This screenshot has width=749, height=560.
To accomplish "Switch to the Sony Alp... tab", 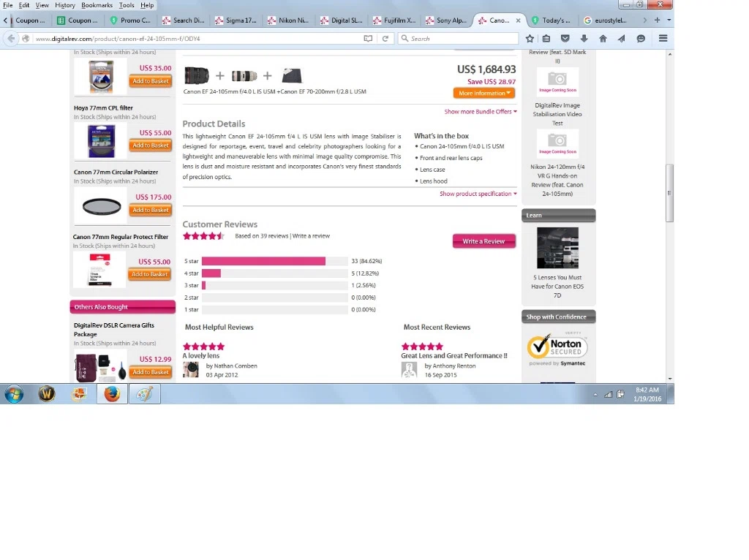I will coord(446,20).
